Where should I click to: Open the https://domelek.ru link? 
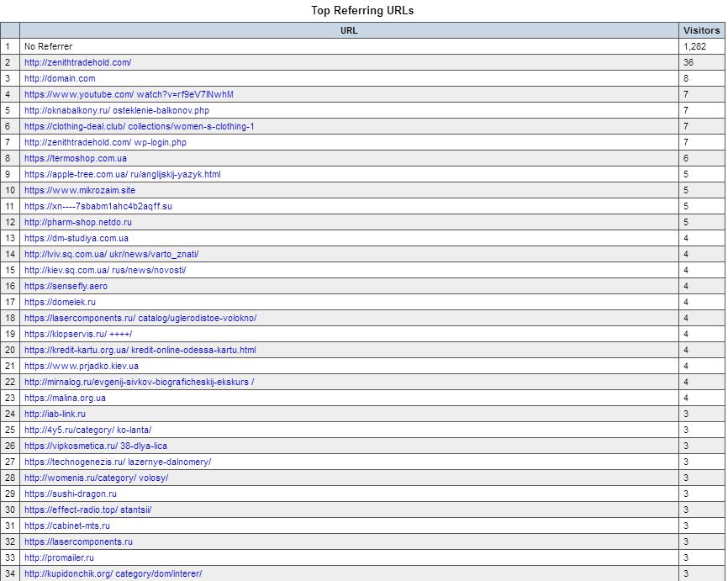pyautogui.click(x=60, y=302)
